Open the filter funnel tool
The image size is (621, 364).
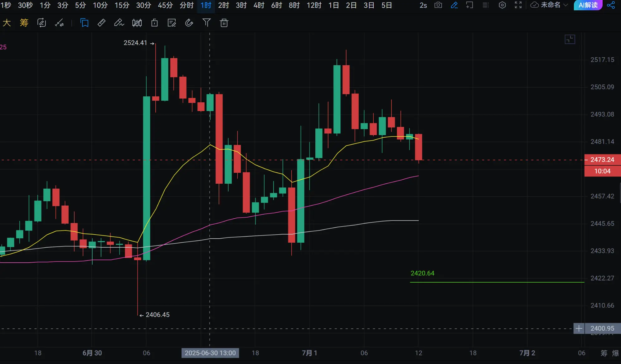click(x=206, y=23)
